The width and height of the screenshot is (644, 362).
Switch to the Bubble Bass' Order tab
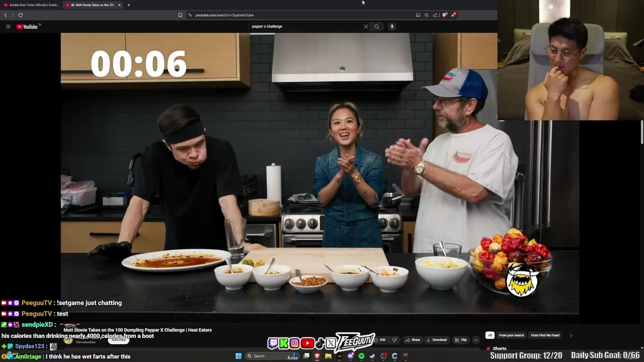point(31,5)
